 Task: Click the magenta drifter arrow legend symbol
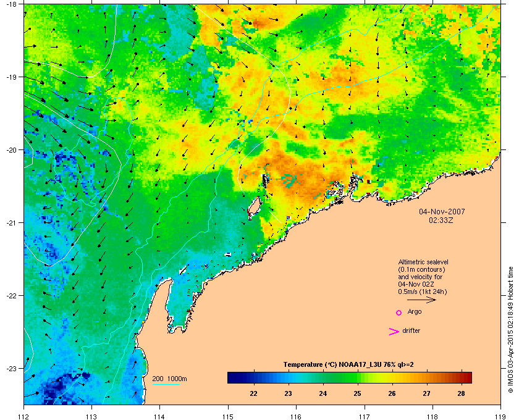[394, 332]
